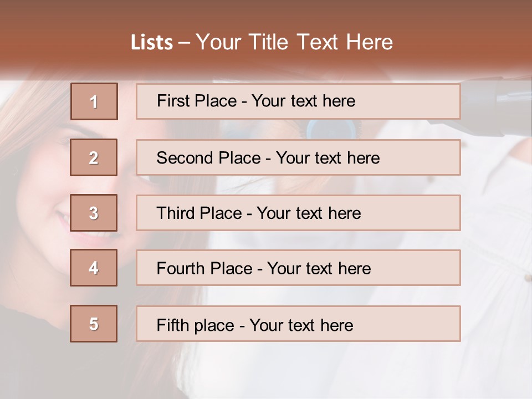Click the bold word Lists in title

tap(152, 43)
